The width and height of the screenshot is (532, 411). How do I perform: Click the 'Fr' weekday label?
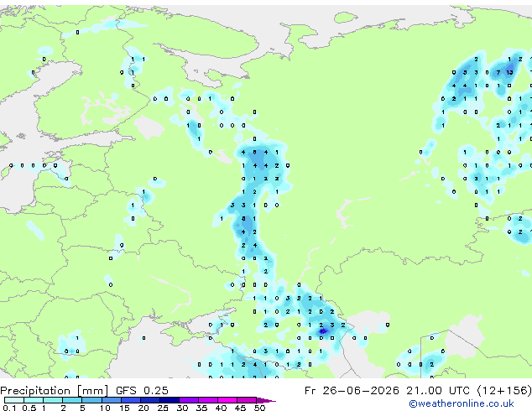pos(310,390)
